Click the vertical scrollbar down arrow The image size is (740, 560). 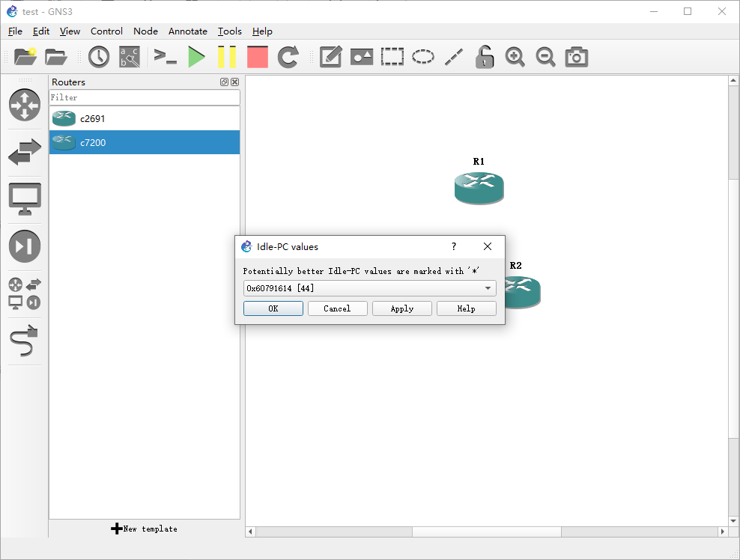tap(733, 521)
